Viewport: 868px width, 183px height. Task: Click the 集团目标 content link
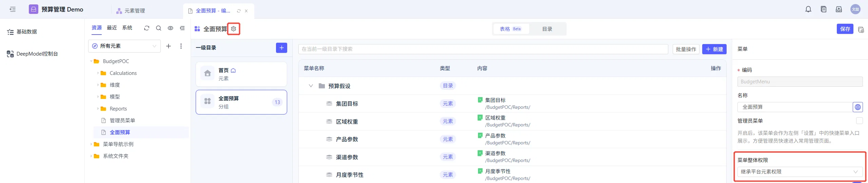[x=495, y=100]
